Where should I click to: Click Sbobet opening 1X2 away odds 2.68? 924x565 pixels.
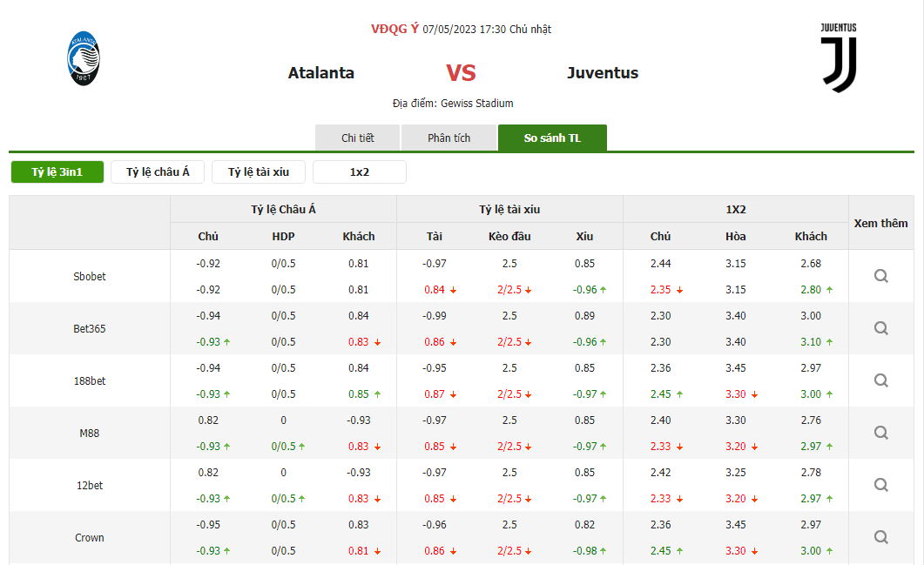click(x=811, y=264)
